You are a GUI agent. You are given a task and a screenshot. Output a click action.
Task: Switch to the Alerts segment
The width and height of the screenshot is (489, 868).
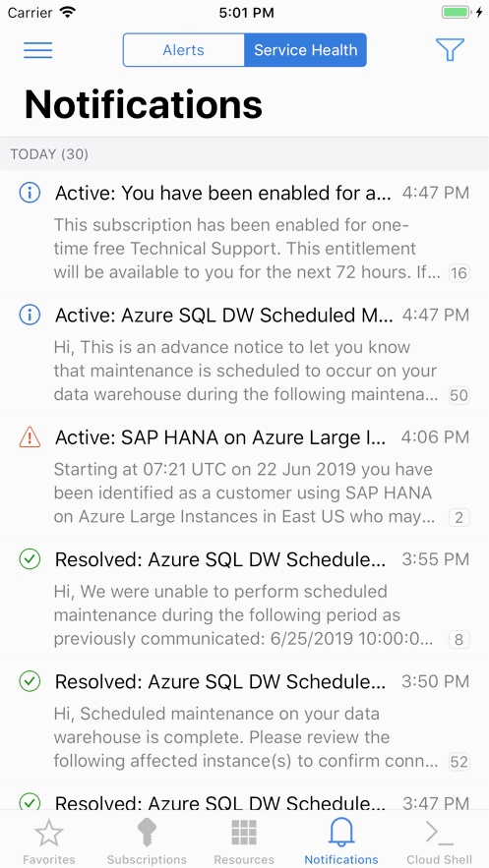coord(183,50)
